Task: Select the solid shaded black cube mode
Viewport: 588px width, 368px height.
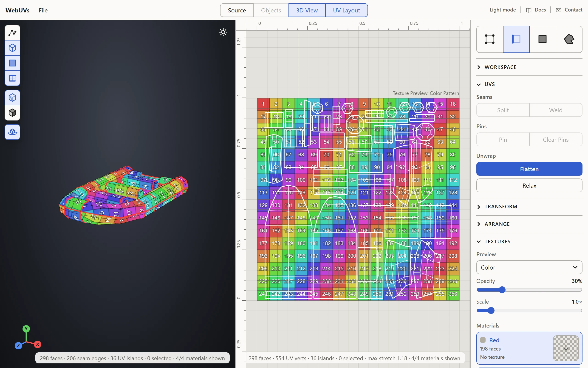Action: coord(12,113)
